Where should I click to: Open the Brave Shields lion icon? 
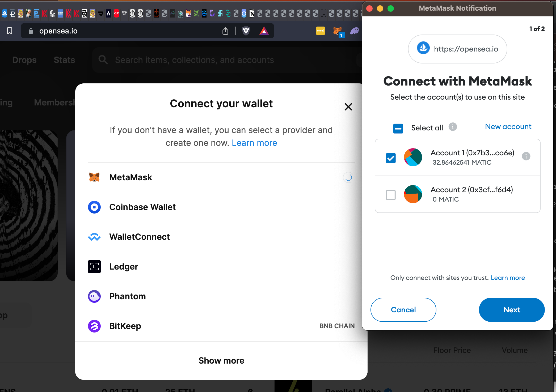point(246,31)
